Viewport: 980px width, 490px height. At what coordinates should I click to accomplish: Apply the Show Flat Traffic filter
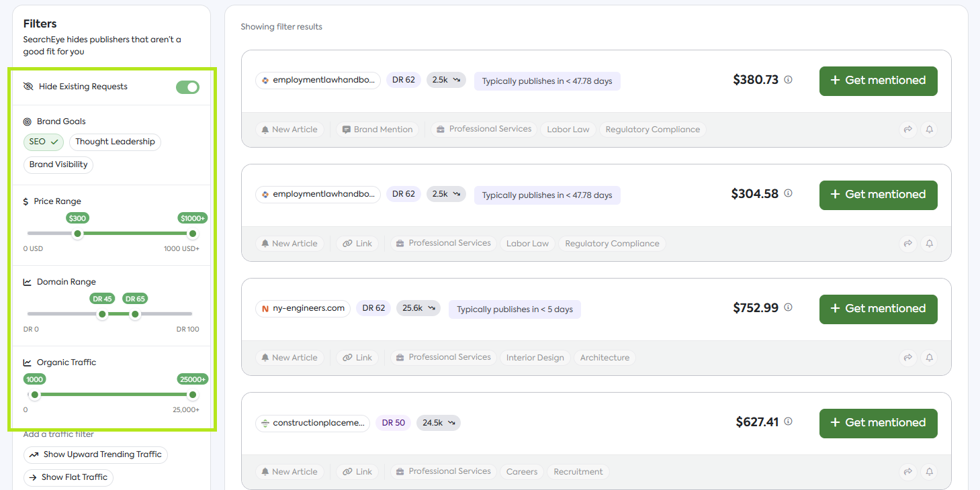coord(68,478)
